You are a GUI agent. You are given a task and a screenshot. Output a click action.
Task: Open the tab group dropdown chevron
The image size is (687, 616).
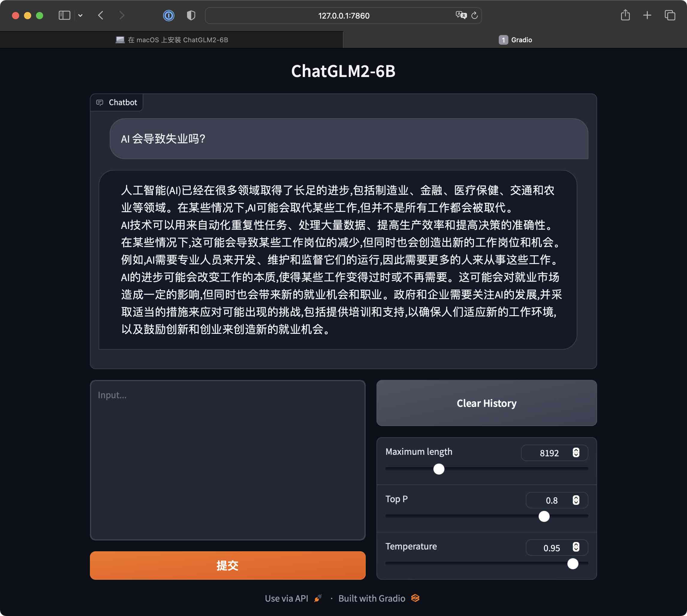click(x=80, y=16)
